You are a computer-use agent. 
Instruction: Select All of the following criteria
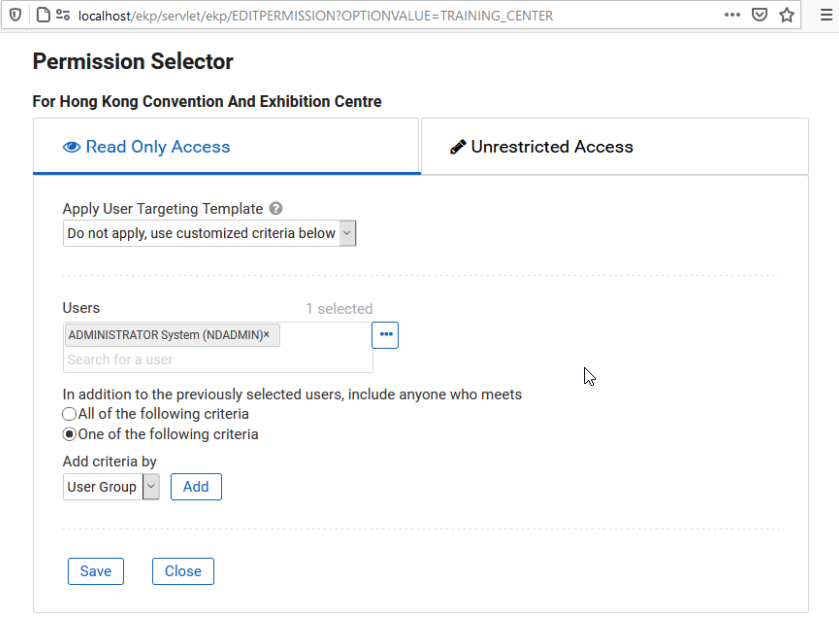pos(69,414)
